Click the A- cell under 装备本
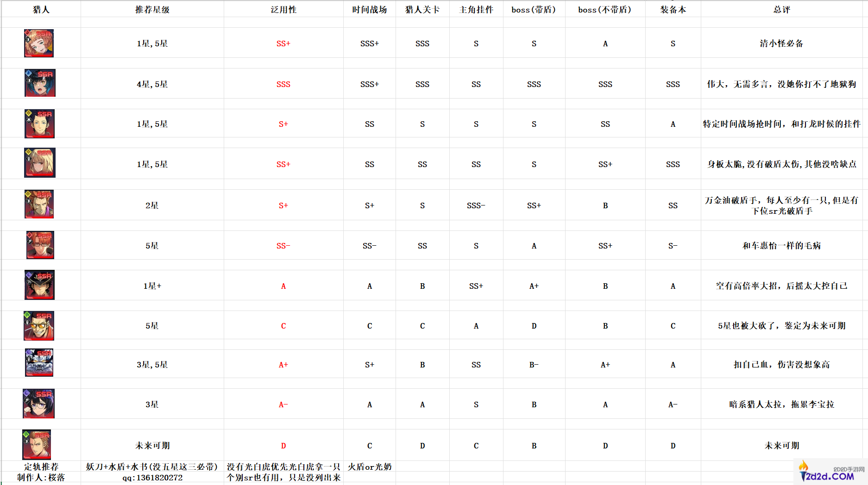This screenshot has width=868, height=485. pos(673,404)
